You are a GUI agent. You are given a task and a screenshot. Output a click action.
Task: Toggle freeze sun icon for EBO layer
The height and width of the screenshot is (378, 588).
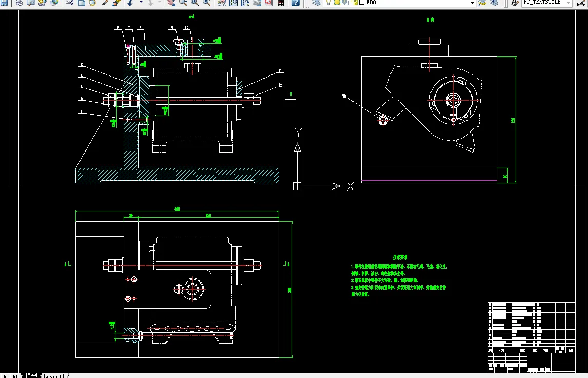pyautogui.click(x=337, y=3)
